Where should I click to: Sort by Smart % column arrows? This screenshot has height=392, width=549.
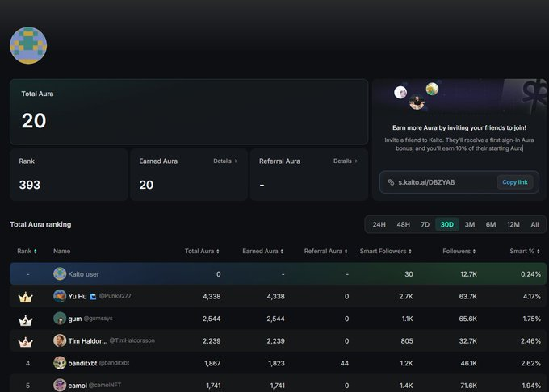[539, 252]
